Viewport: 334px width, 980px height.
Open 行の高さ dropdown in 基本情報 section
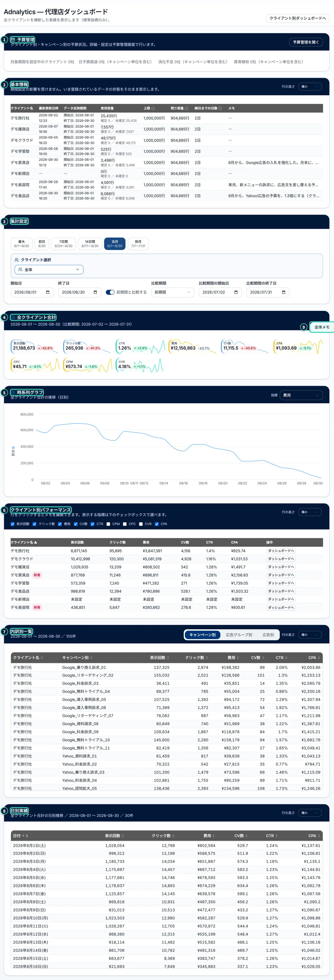(x=310, y=87)
